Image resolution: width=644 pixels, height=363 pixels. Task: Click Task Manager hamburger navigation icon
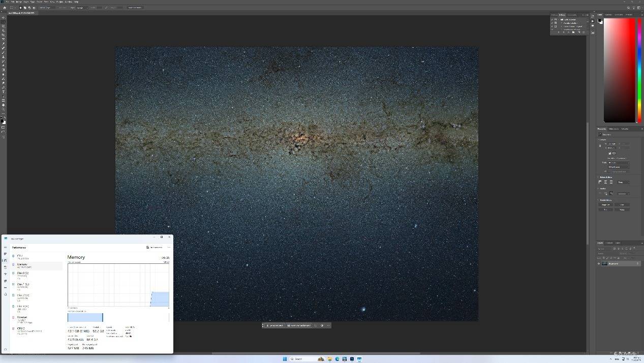[5, 248]
